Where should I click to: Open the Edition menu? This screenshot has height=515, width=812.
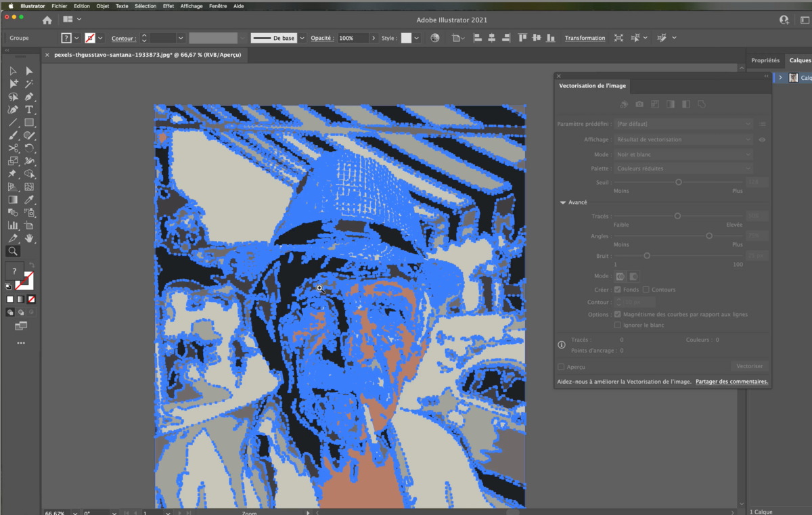[82, 5]
